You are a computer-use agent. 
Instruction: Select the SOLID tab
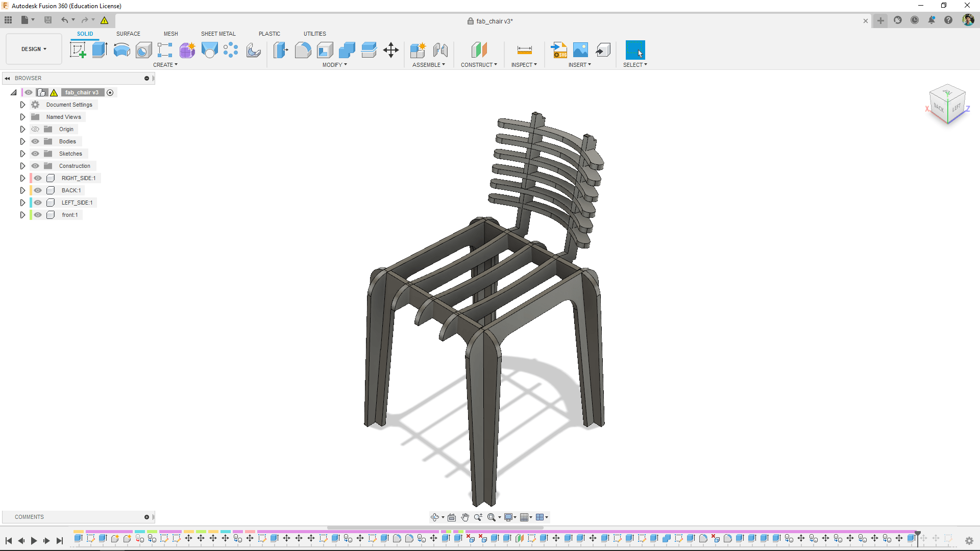pyautogui.click(x=85, y=34)
